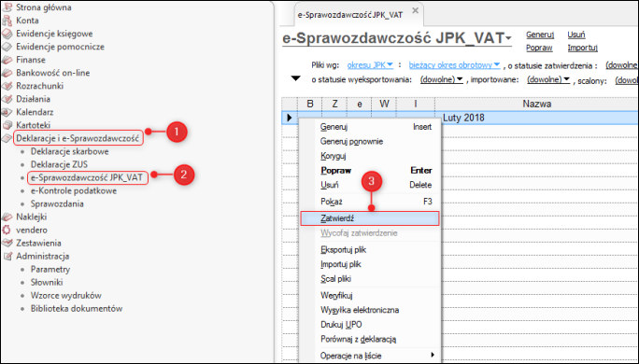
Task: Choose Generuj ponownie in context menu
Action: (370, 142)
